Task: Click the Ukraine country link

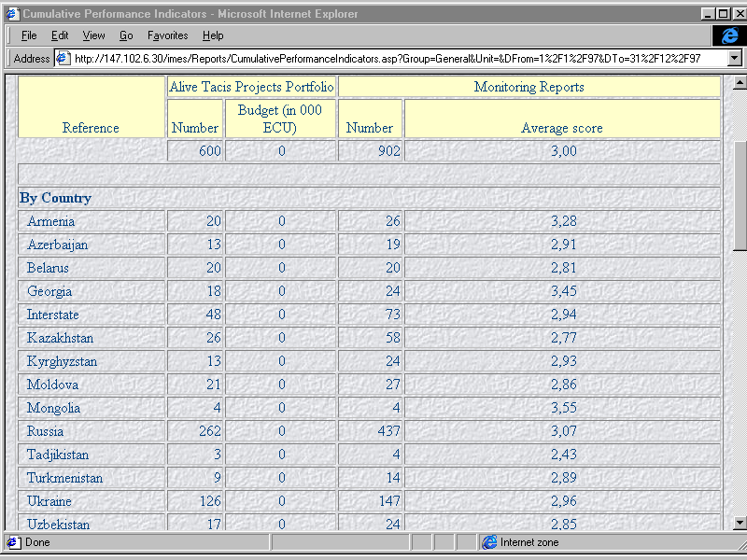Action: [49, 501]
